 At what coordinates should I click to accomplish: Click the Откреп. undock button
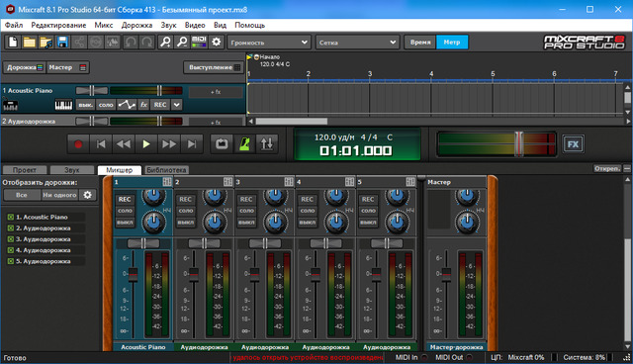click(607, 168)
